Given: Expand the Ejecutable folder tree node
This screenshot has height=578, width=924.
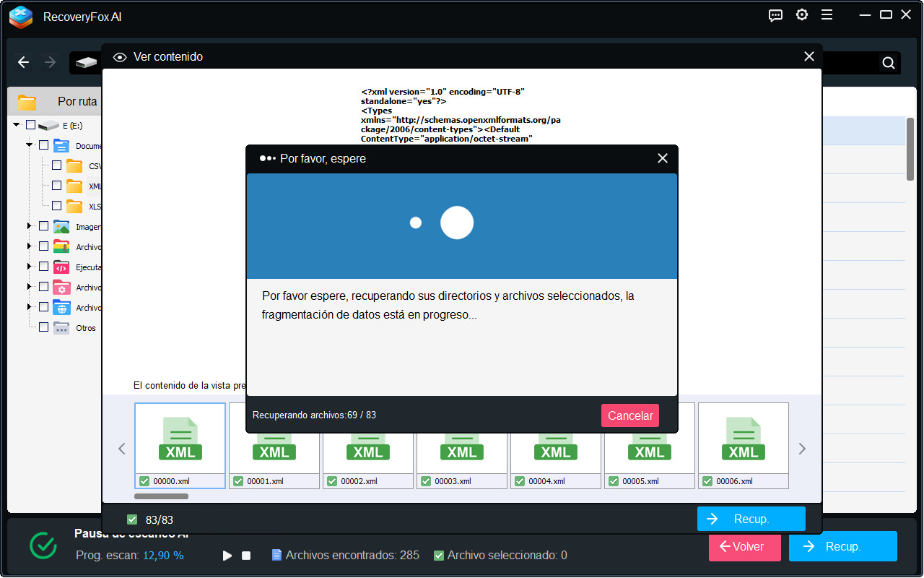Looking at the screenshot, I should click(30, 267).
